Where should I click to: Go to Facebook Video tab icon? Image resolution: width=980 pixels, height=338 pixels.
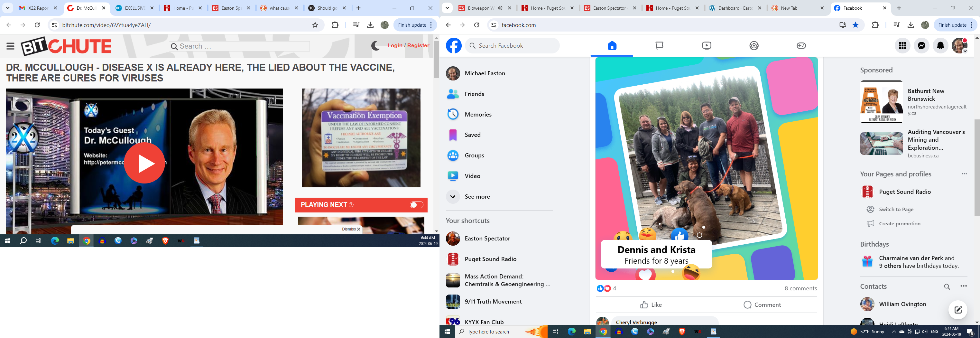[707, 46]
